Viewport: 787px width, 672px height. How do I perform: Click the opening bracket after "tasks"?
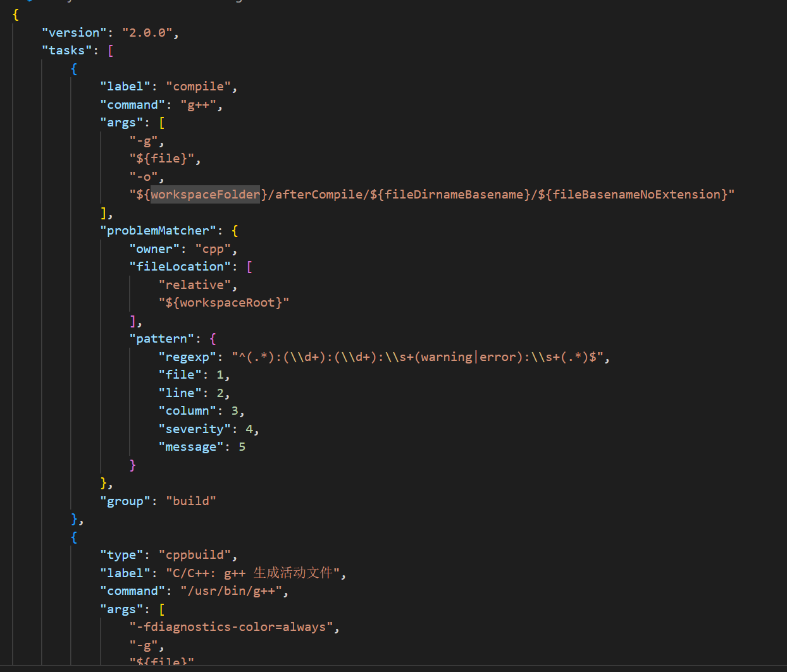tap(110, 50)
